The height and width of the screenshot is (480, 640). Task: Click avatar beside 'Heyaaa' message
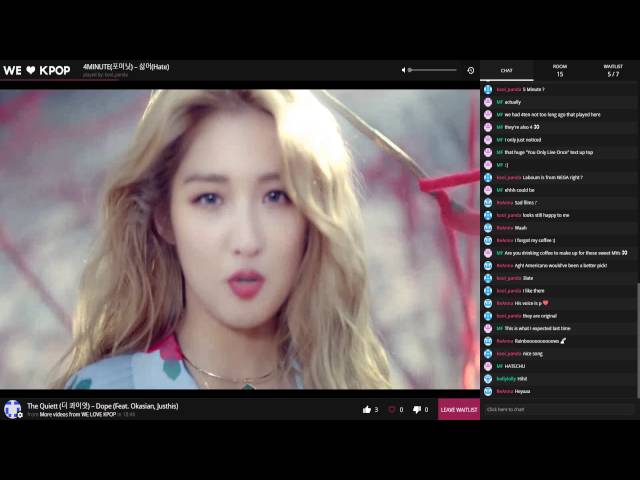488,391
